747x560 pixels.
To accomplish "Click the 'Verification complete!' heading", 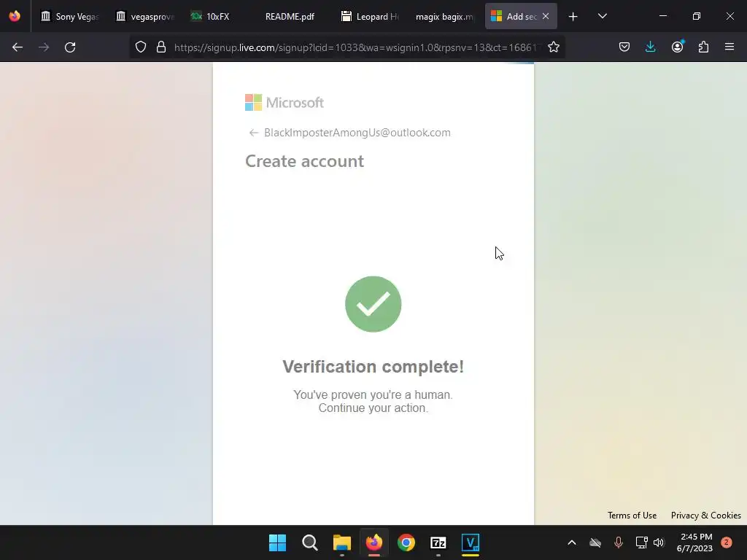I will [373, 367].
